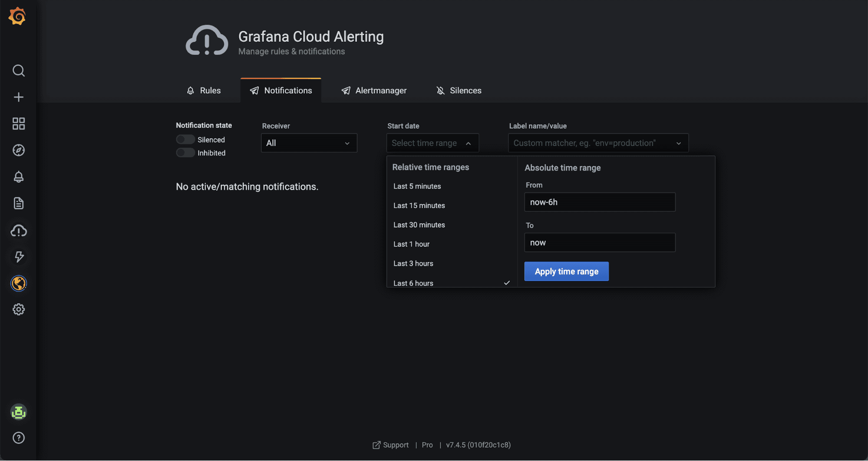
Task: Select Last 15 minutes time range
Action: [x=419, y=206]
